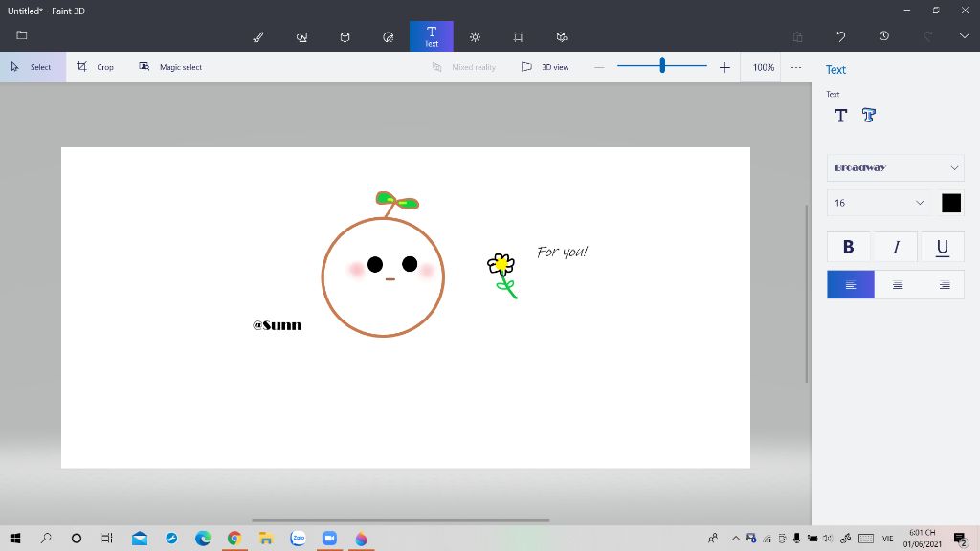Open the 2D shapes tool
980x551 pixels.
pyautogui.click(x=301, y=37)
